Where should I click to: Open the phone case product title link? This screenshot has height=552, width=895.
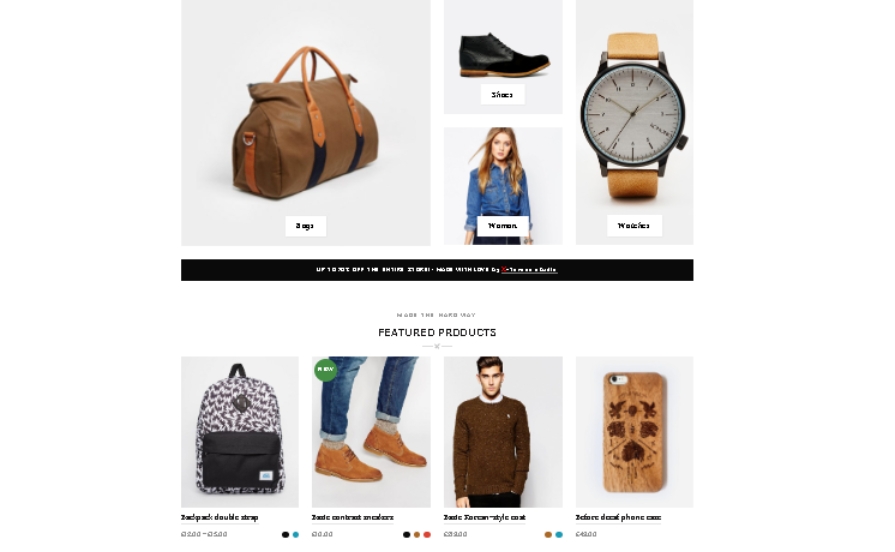[x=618, y=518]
